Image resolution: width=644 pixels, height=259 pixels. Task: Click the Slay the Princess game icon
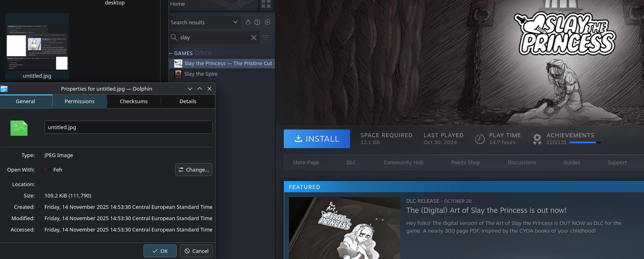click(x=178, y=64)
